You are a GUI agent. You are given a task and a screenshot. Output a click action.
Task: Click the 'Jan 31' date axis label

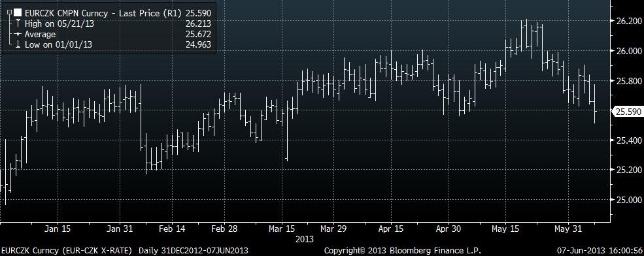(x=119, y=229)
